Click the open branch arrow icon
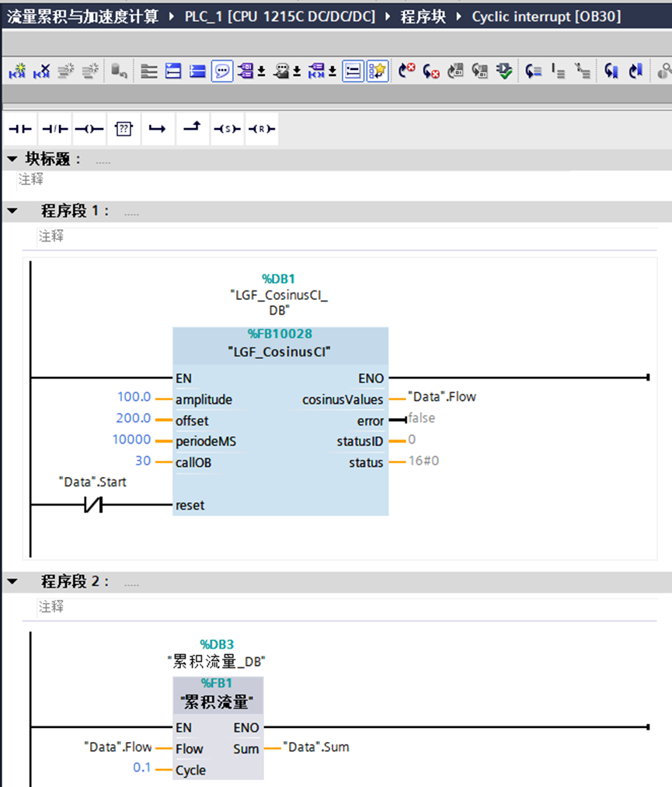Viewport: 672px width, 787px height. 158,129
